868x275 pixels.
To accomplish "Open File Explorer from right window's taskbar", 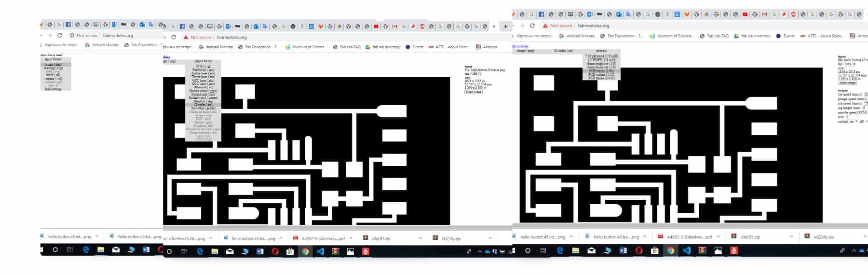I will [x=575, y=251].
